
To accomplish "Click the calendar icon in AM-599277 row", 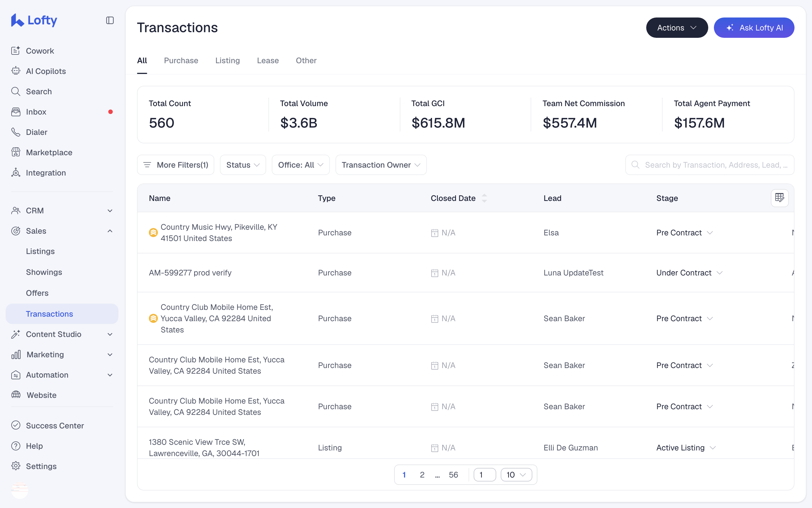I will (434, 273).
